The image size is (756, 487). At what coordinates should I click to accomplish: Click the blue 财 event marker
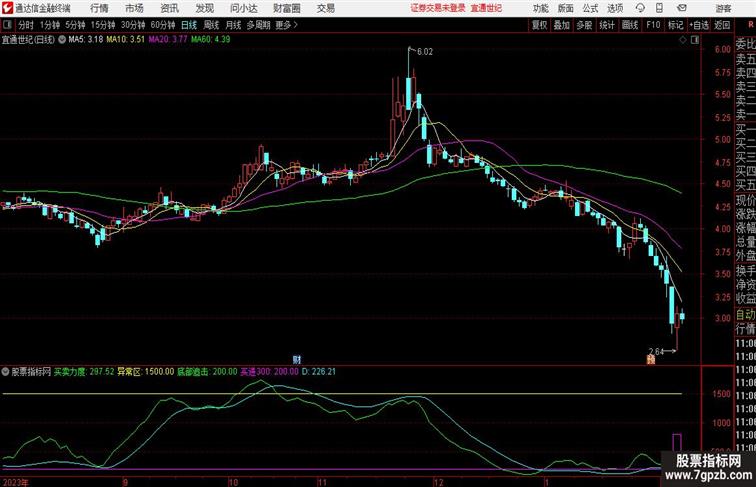[297, 360]
